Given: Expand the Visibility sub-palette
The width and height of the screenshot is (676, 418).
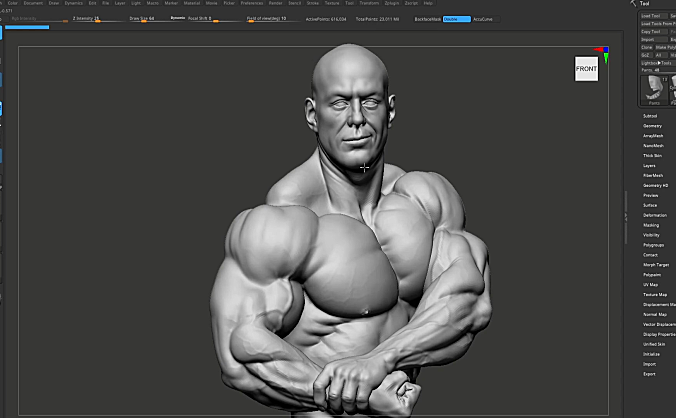Looking at the screenshot, I should pos(651,235).
